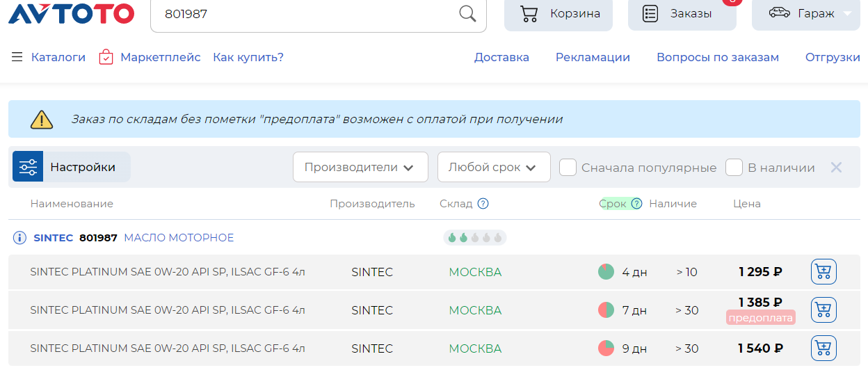Open the Настройки button
Image resolution: width=868 pixels, height=377 pixels.
point(72,167)
